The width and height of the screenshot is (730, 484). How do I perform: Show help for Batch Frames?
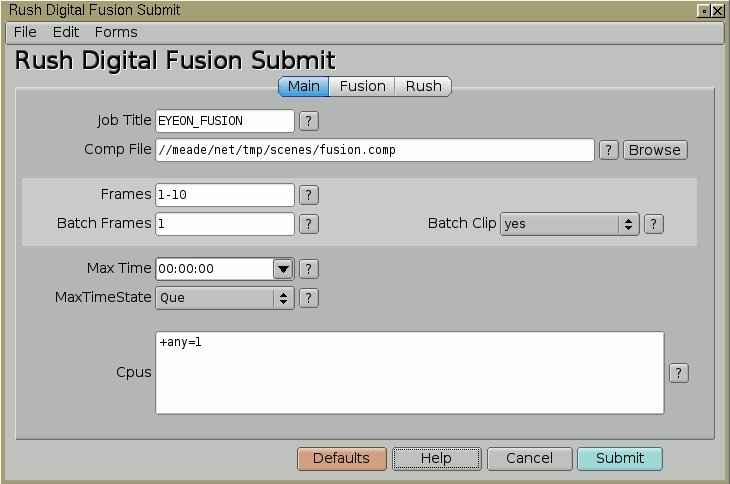tap(309, 224)
